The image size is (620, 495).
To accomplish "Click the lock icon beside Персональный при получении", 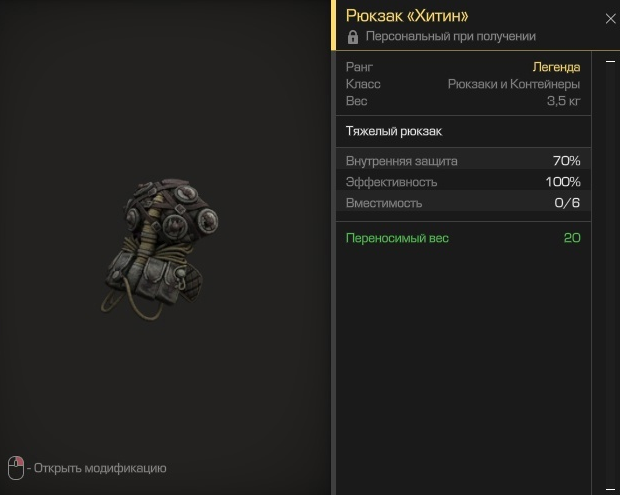I will (353, 37).
